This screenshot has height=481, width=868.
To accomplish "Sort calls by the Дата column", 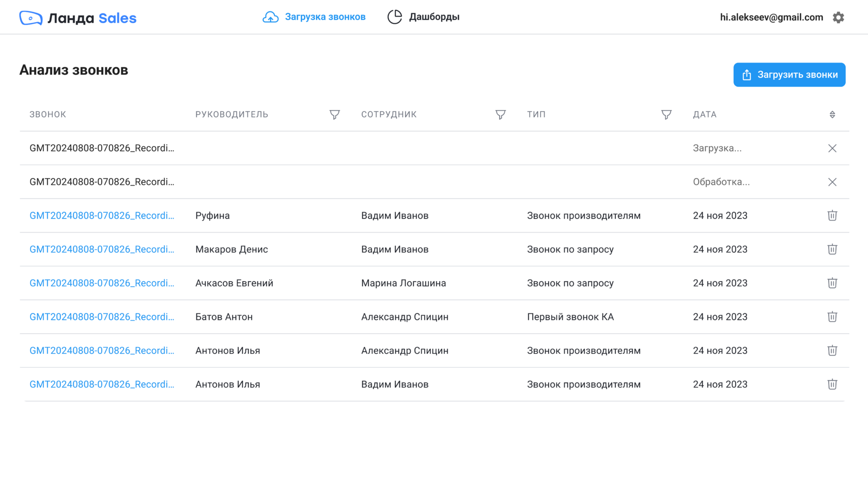I will 832,115.
